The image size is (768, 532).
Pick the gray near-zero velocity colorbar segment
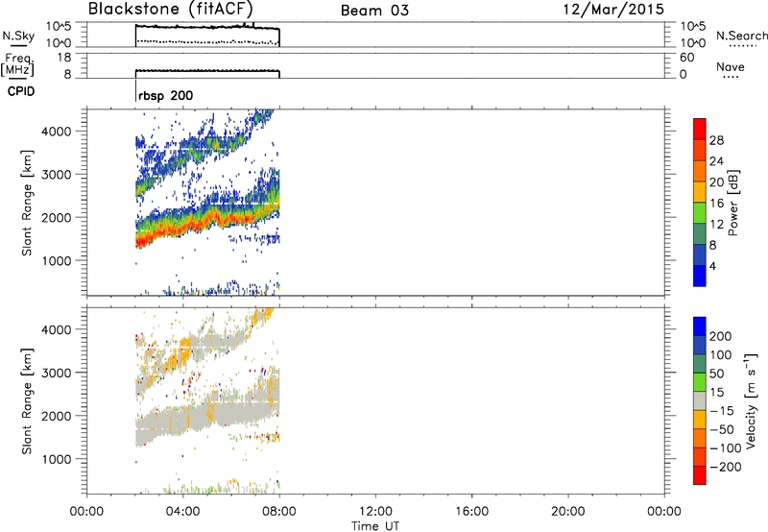pyautogui.click(x=700, y=400)
